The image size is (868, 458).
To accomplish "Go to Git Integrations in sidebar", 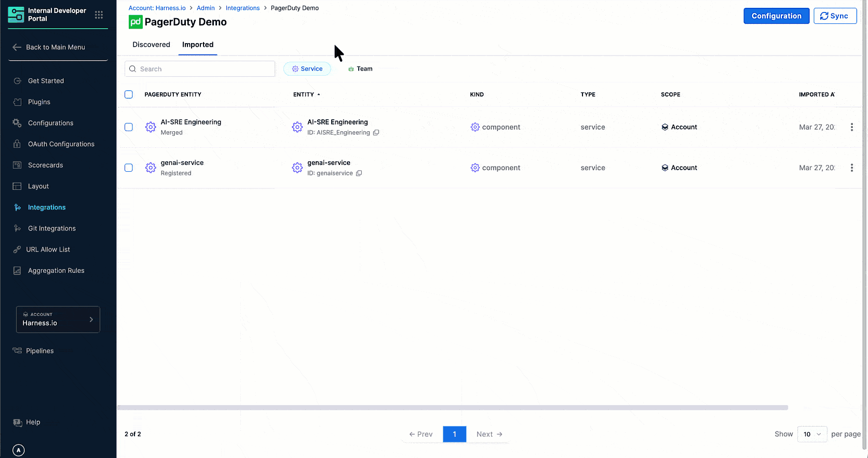I will 51,228.
